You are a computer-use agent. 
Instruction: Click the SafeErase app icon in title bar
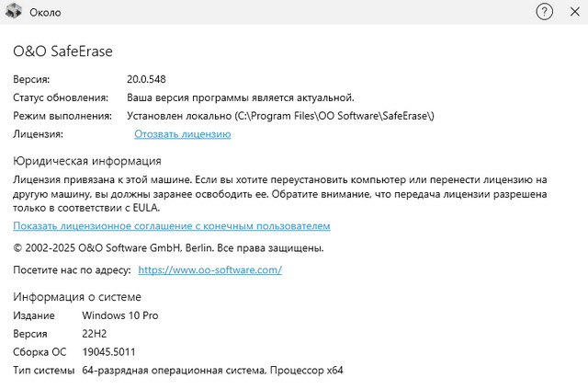(15, 12)
